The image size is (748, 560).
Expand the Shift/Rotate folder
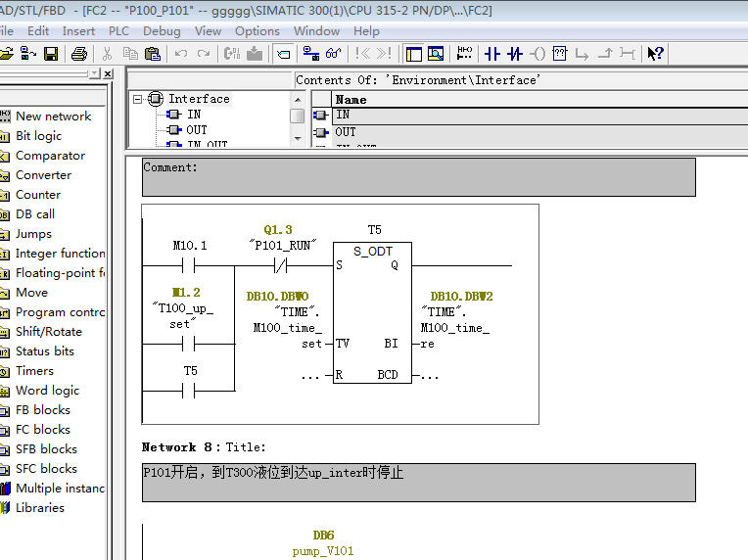49,332
